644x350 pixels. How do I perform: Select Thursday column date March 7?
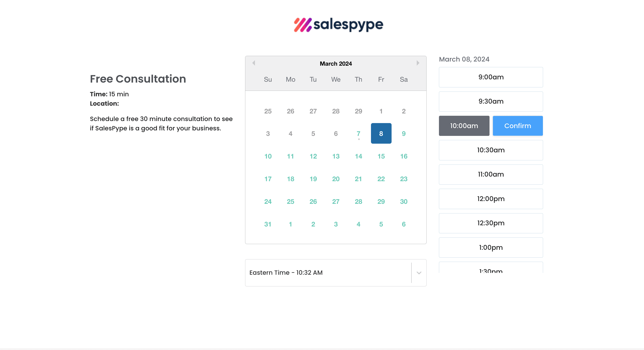(358, 134)
